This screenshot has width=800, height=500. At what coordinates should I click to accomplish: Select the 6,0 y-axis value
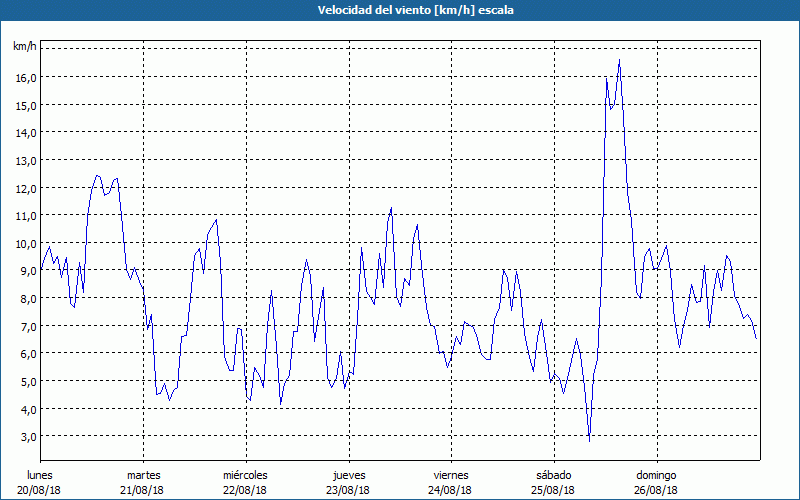click(28, 354)
